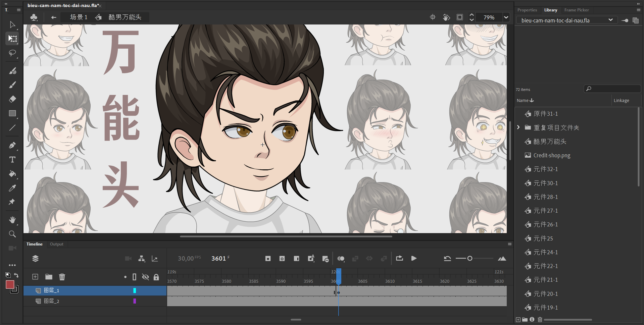
Task: Switch to the Output tab
Action: coord(56,244)
